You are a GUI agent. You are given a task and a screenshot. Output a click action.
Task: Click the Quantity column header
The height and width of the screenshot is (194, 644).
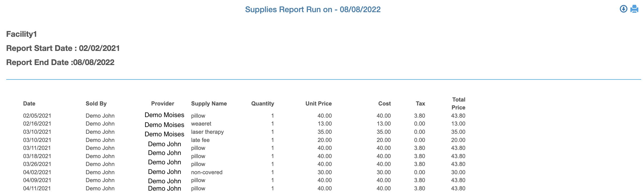pos(262,104)
